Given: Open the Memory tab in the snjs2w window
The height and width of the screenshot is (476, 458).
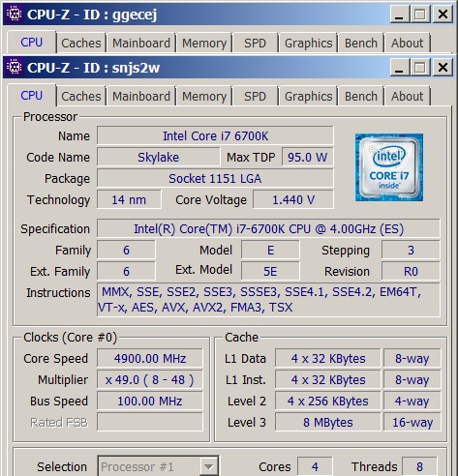Looking at the screenshot, I should click(204, 96).
